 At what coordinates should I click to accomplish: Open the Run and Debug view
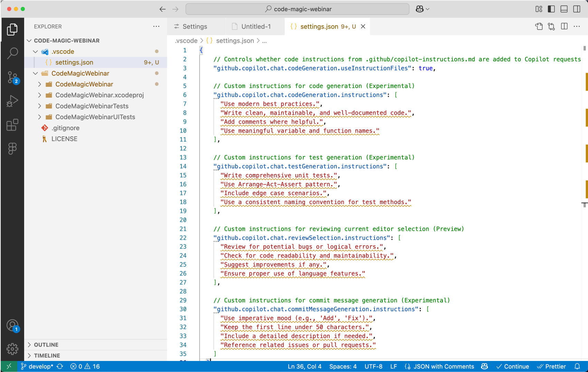pyautogui.click(x=12, y=101)
